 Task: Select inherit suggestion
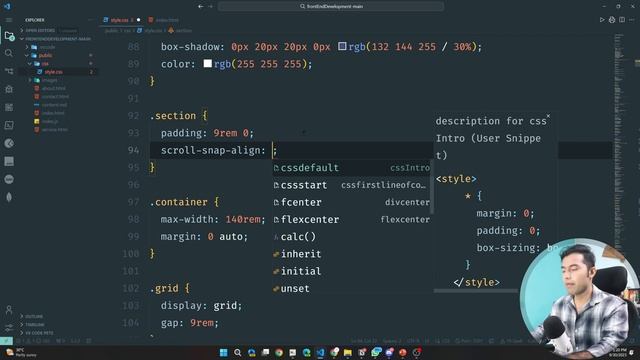[x=351, y=254]
